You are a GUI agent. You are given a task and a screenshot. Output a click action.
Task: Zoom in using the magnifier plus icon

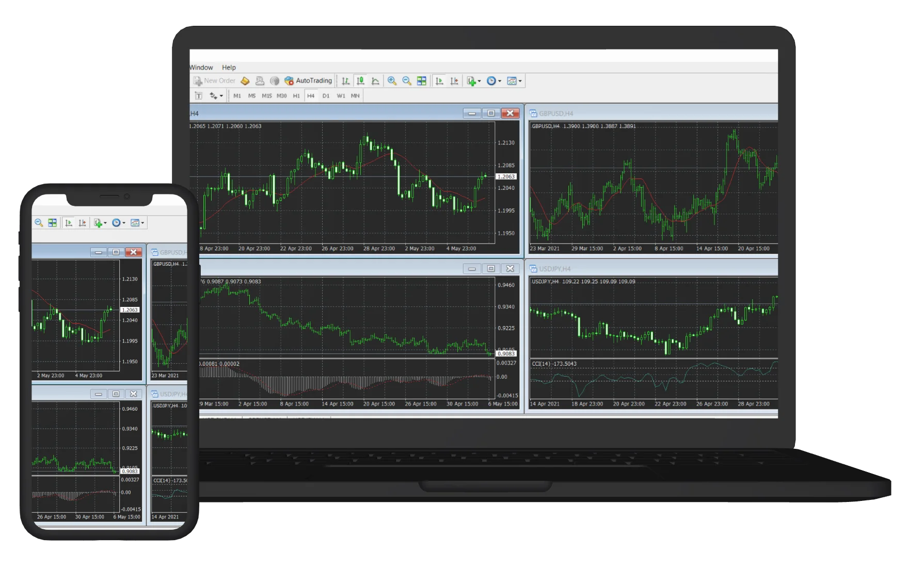point(392,81)
